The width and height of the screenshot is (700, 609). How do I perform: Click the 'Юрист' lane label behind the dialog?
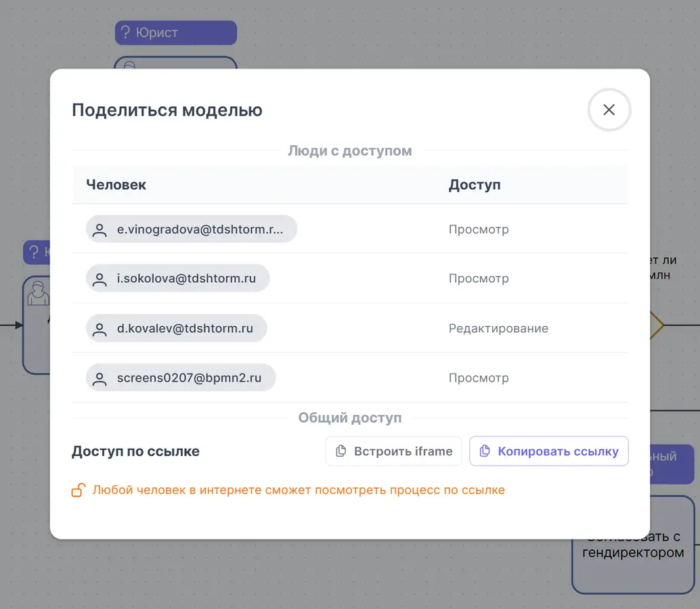tap(176, 32)
